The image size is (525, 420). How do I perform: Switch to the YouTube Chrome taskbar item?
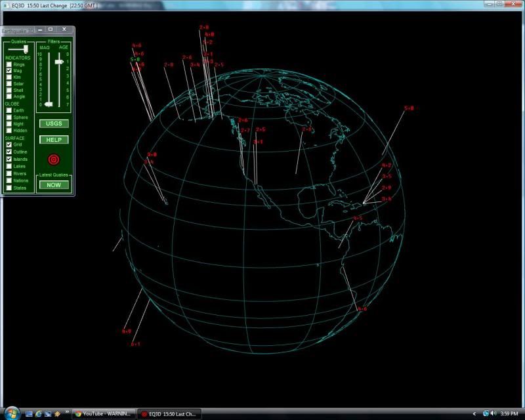[x=104, y=414]
